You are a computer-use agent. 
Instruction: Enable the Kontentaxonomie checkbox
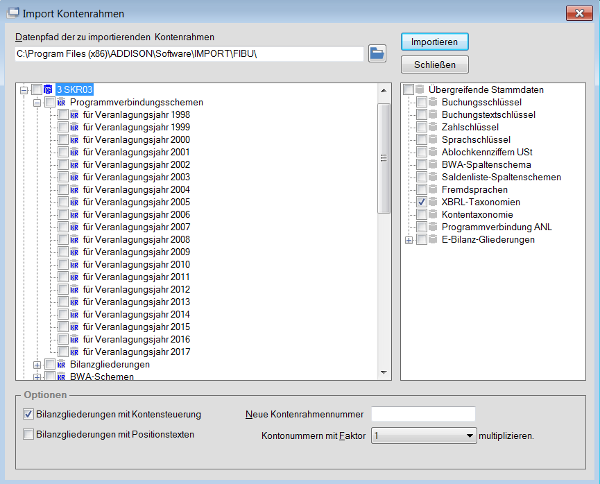point(422,214)
